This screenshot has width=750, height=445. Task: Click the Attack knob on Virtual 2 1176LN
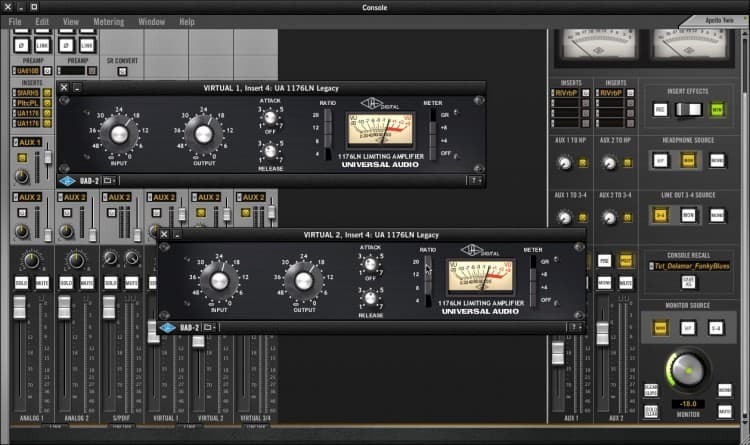click(370, 264)
